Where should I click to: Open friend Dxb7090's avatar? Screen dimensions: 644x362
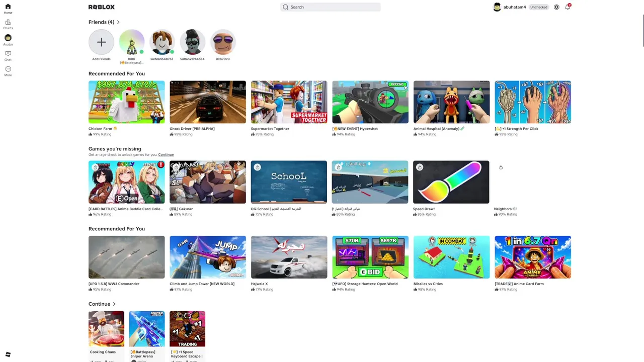(x=223, y=42)
